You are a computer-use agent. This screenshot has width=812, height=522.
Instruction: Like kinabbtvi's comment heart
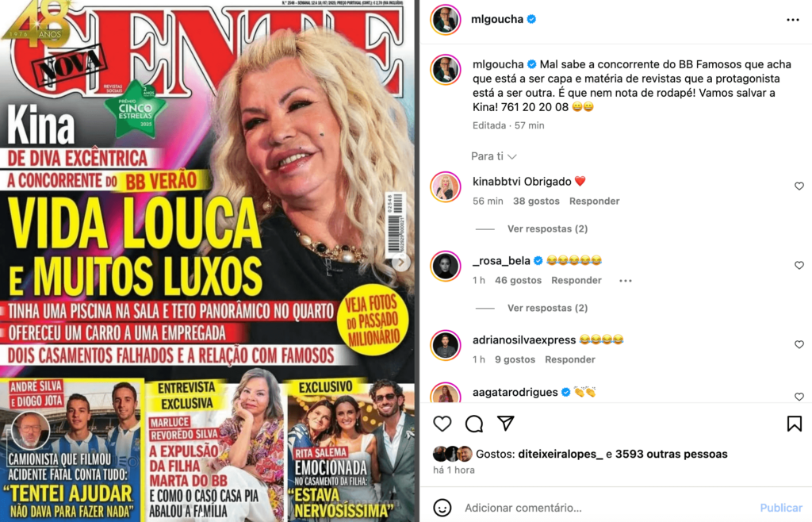[799, 186]
